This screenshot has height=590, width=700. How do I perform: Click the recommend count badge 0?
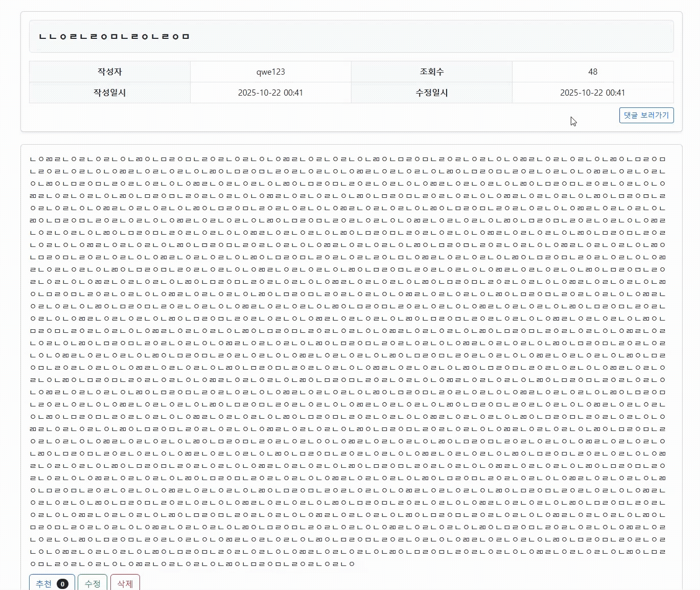[x=62, y=584]
